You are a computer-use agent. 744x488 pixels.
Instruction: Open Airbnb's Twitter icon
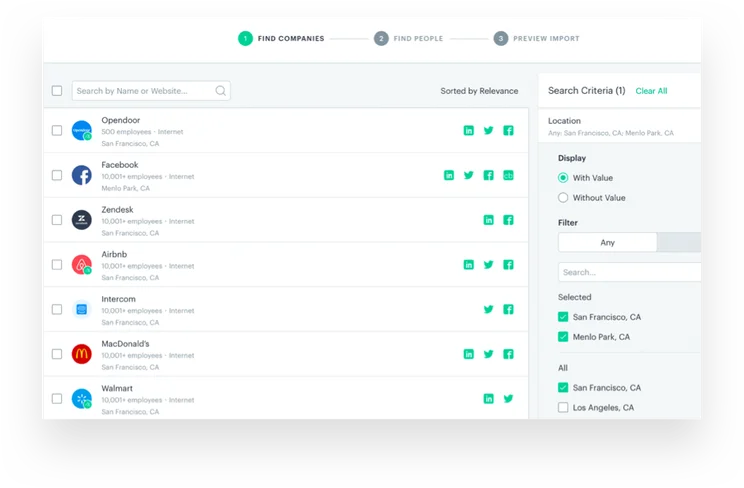point(488,264)
